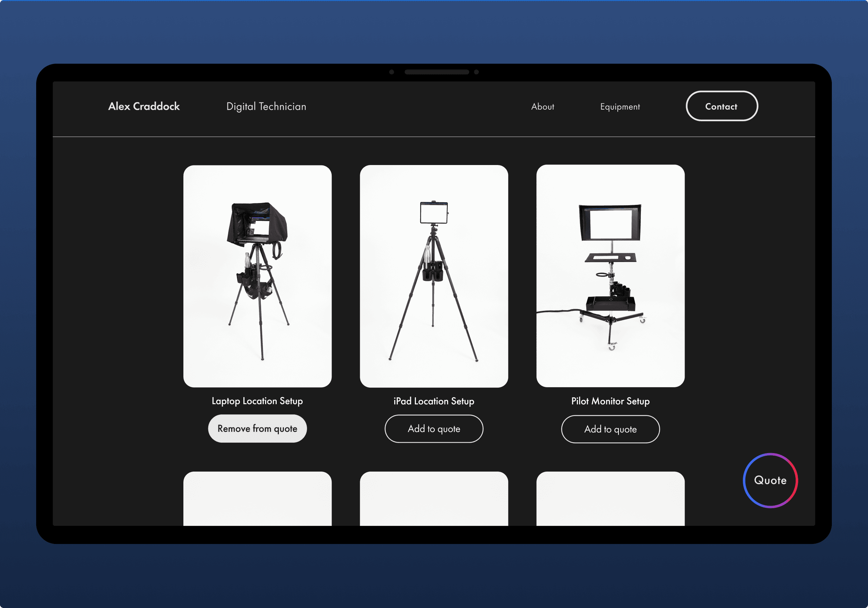868x608 pixels.
Task: Click the Alex Craddock site name
Action: point(144,106)
